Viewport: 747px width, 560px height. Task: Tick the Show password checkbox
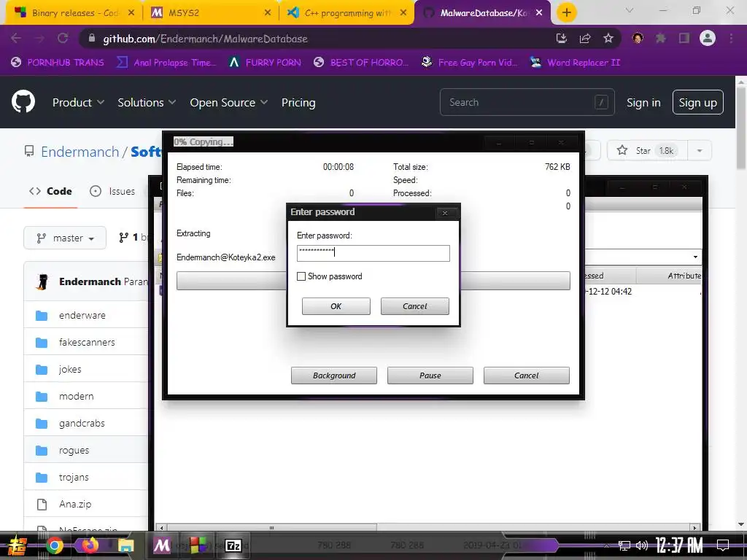[301, 276]
